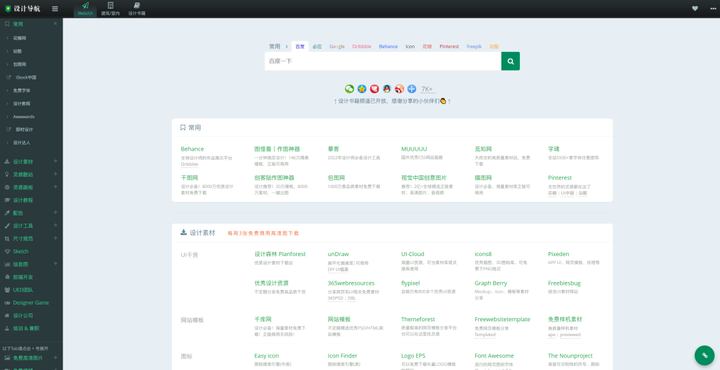Image resolution: width=720 pixels, height=370 pixels.
Task: Open the 365webresources link
Action: pos(351,283)
